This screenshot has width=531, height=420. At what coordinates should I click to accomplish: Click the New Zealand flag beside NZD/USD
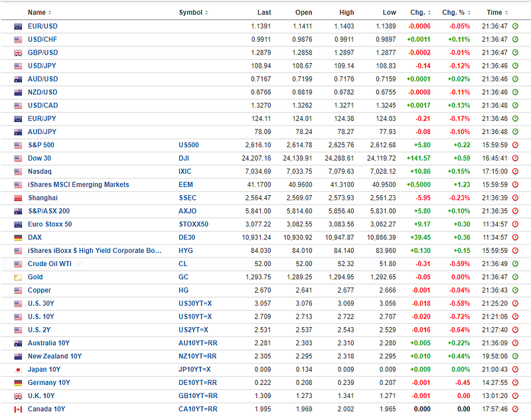point(18,92)
